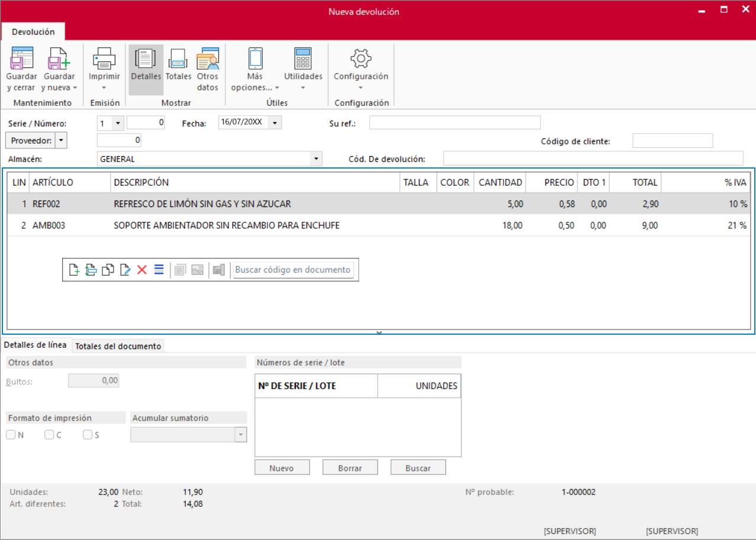Screen dimensions: 756x540
Task: Delete line red X icon
Action: pyautogui.click(x=142, y=270)
